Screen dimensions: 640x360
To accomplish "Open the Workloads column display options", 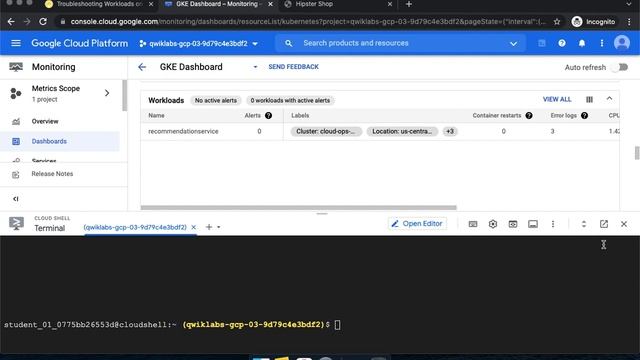I will point(589,99).
